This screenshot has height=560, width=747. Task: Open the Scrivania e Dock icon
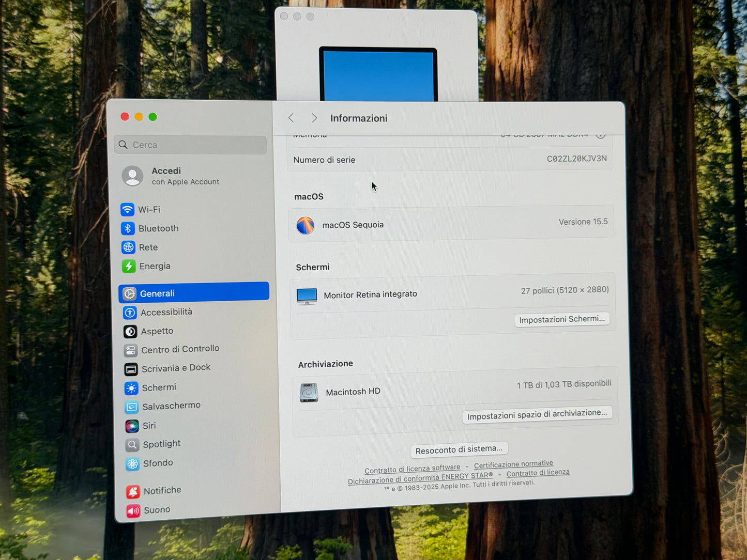click(131, 369)
